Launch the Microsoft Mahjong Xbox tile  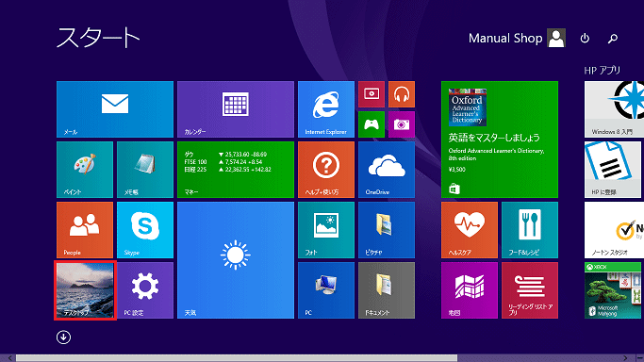614,290
